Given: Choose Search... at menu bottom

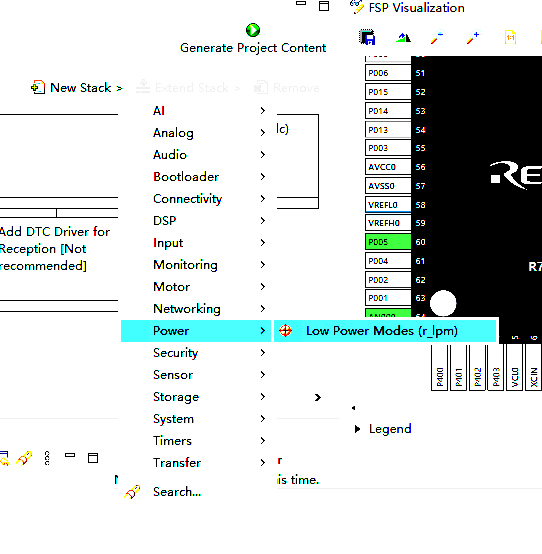Looking at the screenshot, I should click(x=177, y=492).
